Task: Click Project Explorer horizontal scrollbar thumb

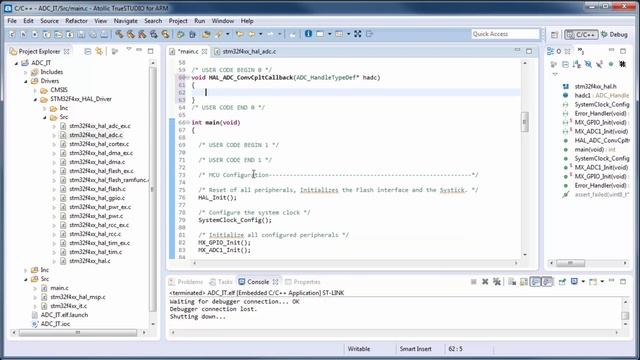Action: pos(78,333)
